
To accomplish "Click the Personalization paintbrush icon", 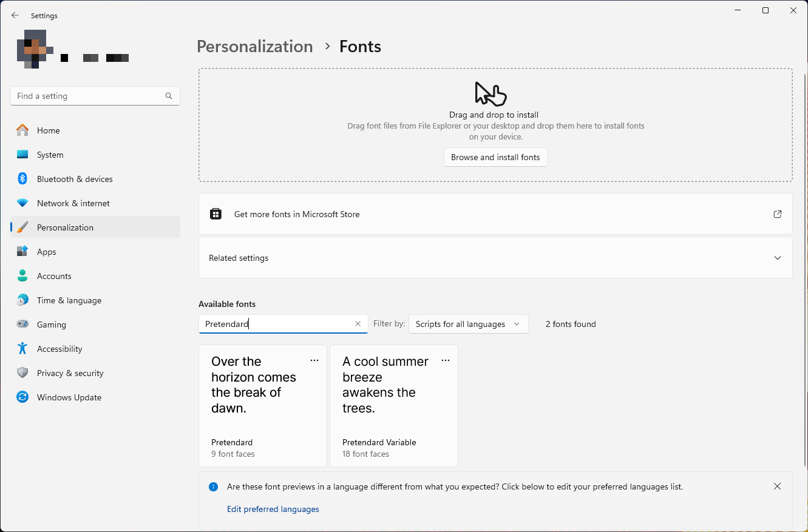I will pyautogui.click(x=22, y=227).
